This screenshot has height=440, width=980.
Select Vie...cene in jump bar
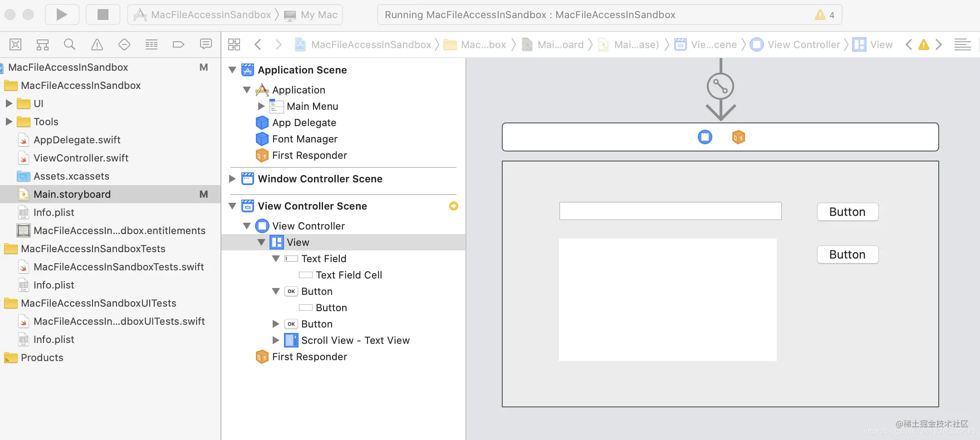pyautogui.click(x=706, y=44)
